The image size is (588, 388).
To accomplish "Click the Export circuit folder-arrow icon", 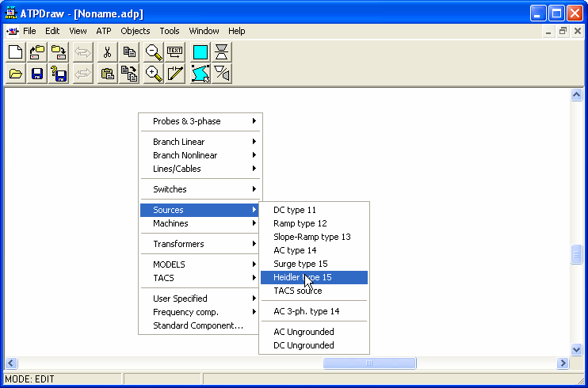I will coord(59,51).
